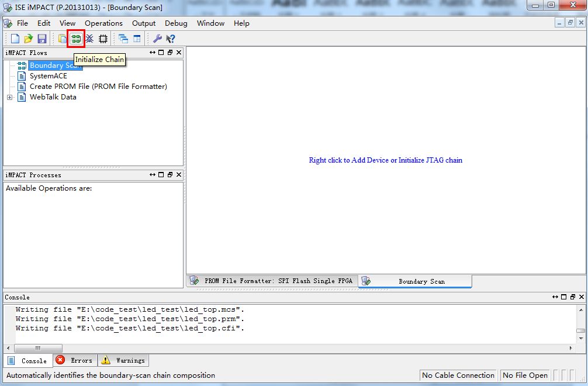The width and height of the screenshot is (588, 386).
Task: Open the Operations menu
Action: pos(103,23)
